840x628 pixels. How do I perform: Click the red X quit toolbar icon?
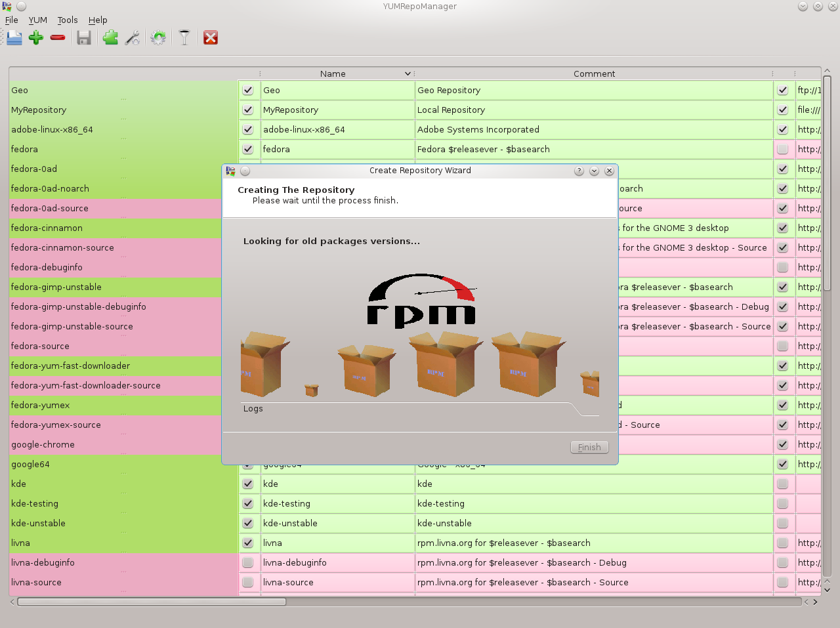point(211,38)
